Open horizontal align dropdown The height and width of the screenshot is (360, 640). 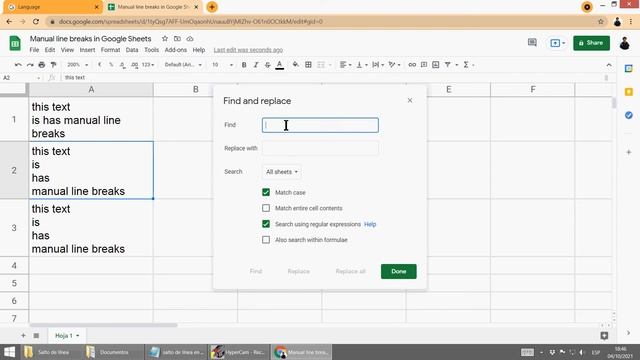(345, 65)
